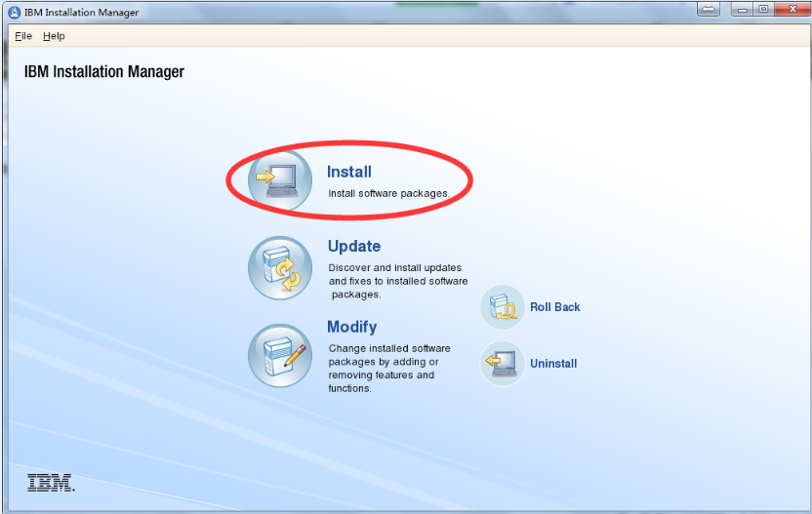
Task: Open the File menu
Action: [23, 36]
